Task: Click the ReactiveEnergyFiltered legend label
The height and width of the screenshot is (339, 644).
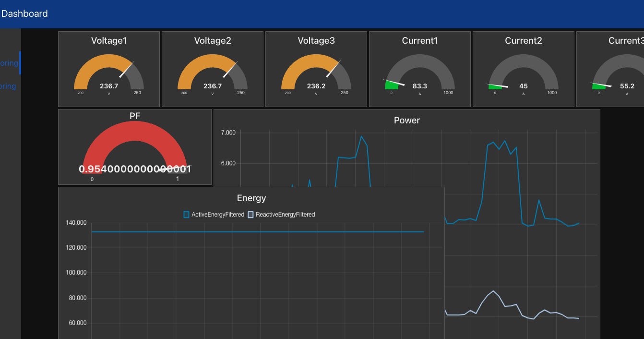Action: (286, 215)
